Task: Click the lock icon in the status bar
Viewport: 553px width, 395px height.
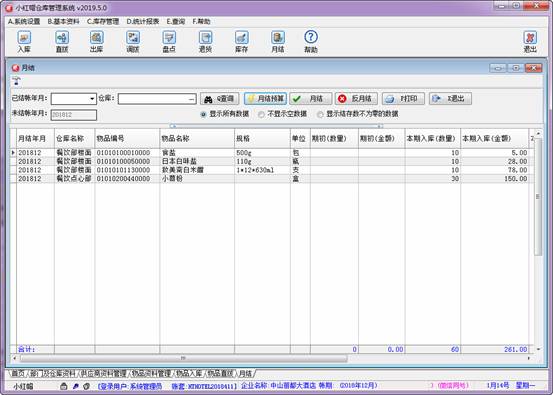Action: coord(63,386)
